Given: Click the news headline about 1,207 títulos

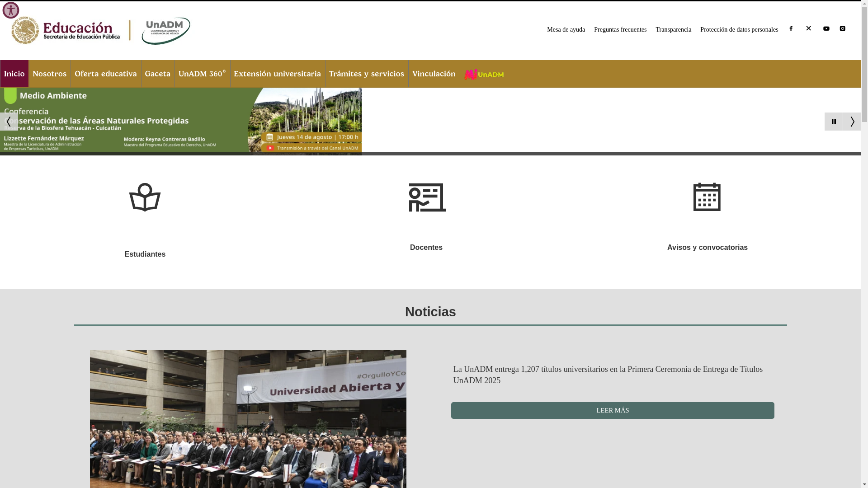Looking at the screenshot, I should point(608,375).
